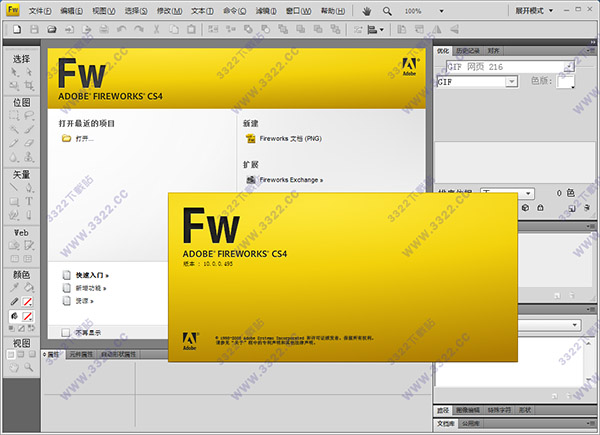The width and height of the screenshot is (600, 435).
Task: Switch to the 对齐 tab
Action: [x=493, y=51]
